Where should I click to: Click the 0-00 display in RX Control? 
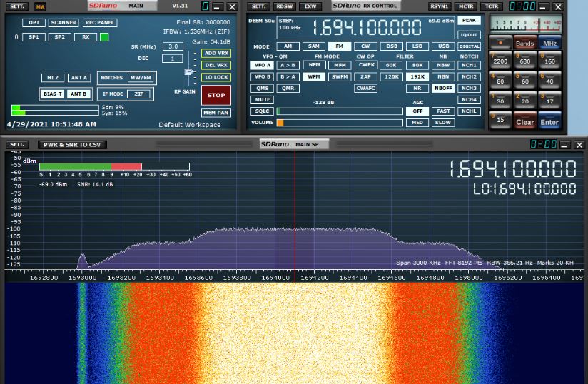tap(522, 6)
